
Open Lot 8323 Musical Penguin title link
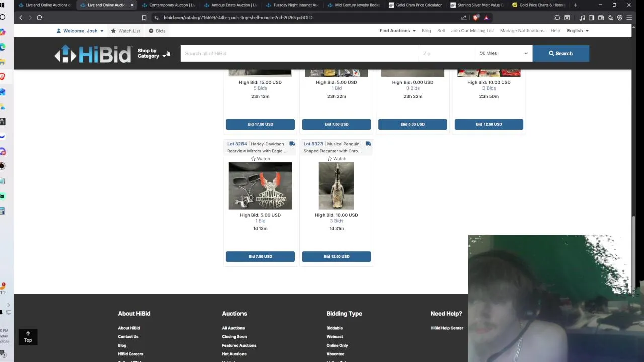(x=334, y=147)
